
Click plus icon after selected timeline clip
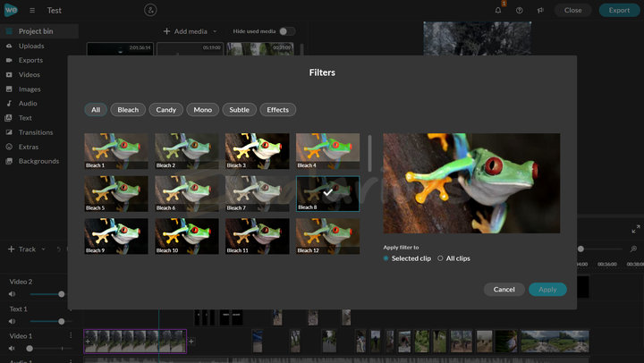click(191, 342)
